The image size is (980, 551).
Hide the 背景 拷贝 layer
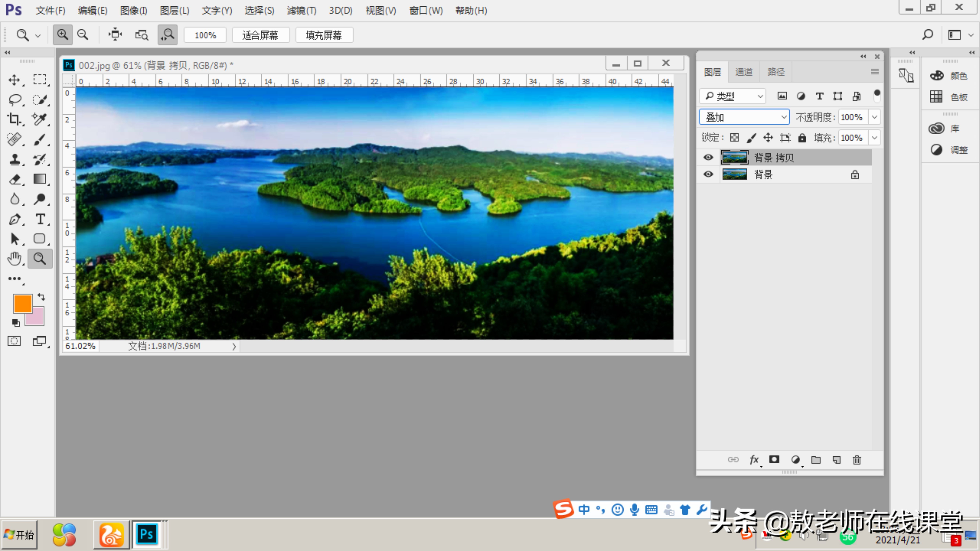coord(708,157)
